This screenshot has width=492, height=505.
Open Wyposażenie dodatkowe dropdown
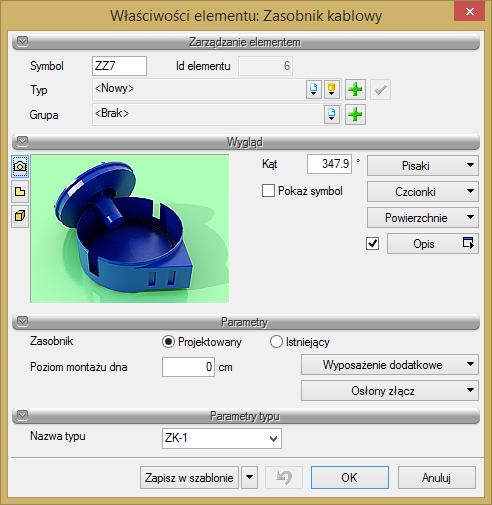[390, 365]
